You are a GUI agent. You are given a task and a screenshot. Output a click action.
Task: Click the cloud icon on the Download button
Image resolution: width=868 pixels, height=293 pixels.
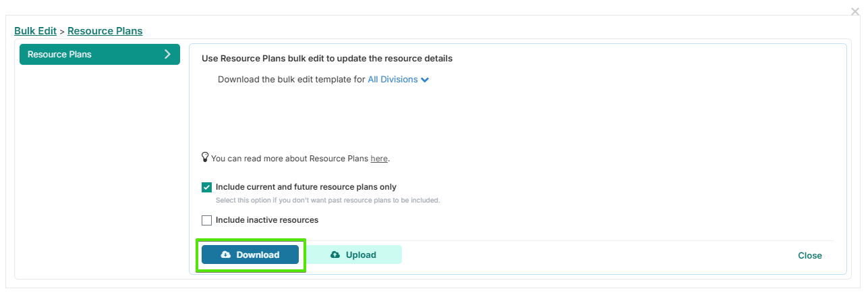click(x=226, y=255)
